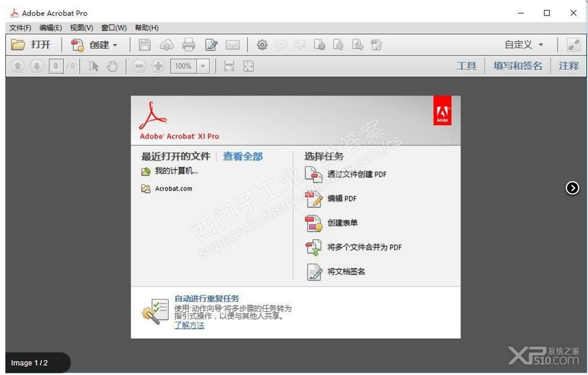Screen dimensions: 588x375
Task: Click the fit width scrolling icon
Action: tap(229, 66)
